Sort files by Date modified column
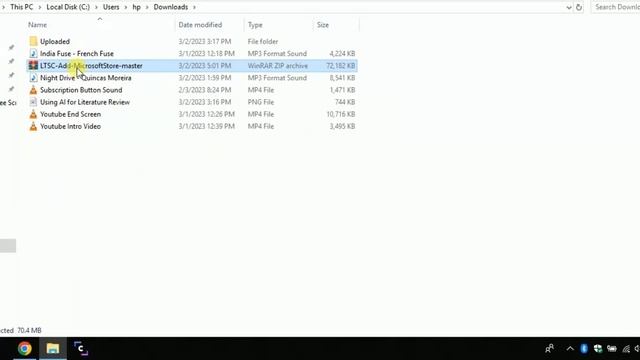The image size is (640, 360). [200, 25]
